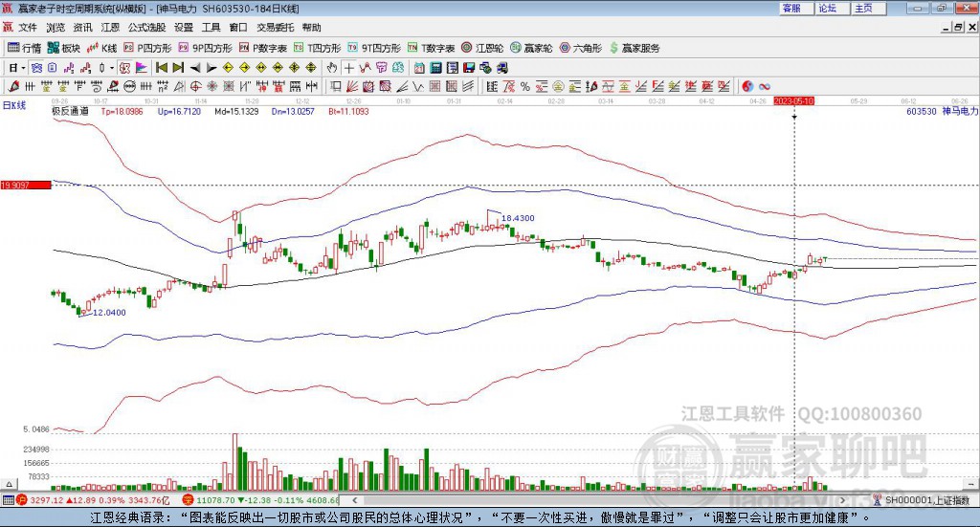Expand the candlestick style dropdown arrow
The height and width of the screenshot is (527, 980).
[x=111, y=68]
